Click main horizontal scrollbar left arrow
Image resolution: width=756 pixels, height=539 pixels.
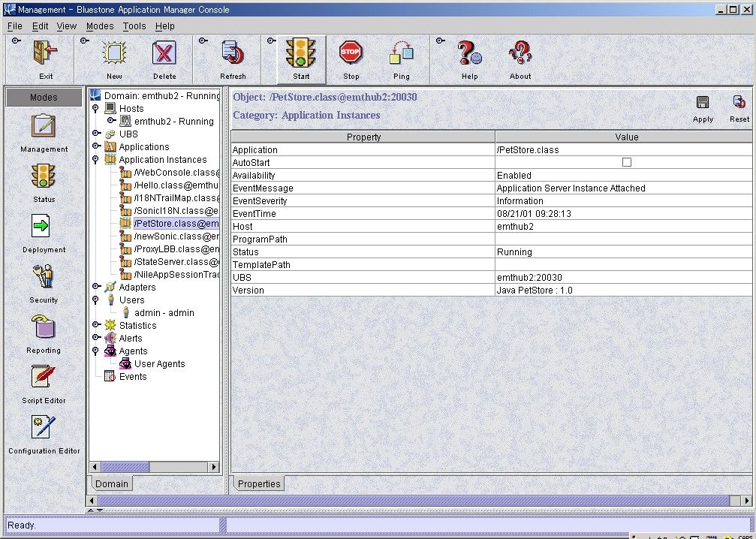pyautogui.click(x=92, y=501)
